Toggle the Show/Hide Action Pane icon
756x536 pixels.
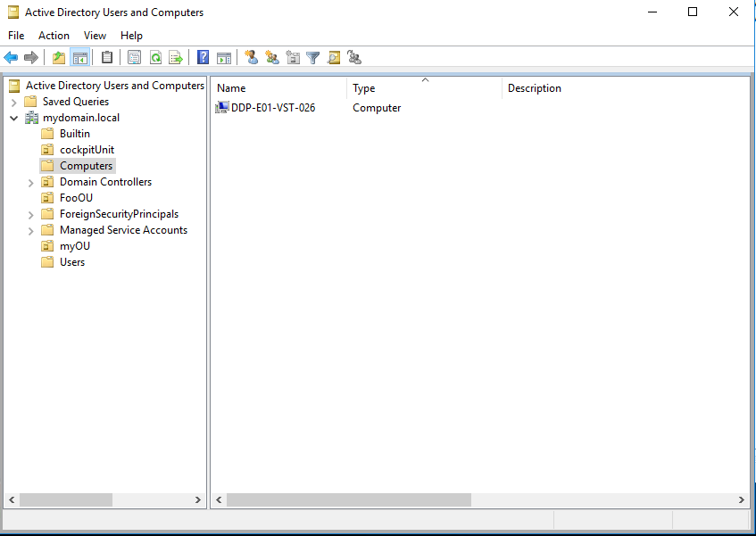[x=224, y=58]
